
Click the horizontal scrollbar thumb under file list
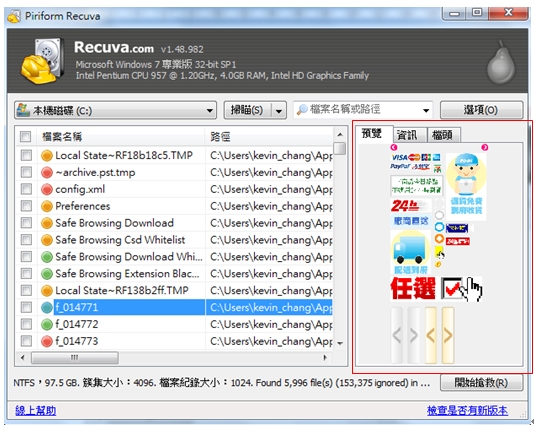(75, 358)
